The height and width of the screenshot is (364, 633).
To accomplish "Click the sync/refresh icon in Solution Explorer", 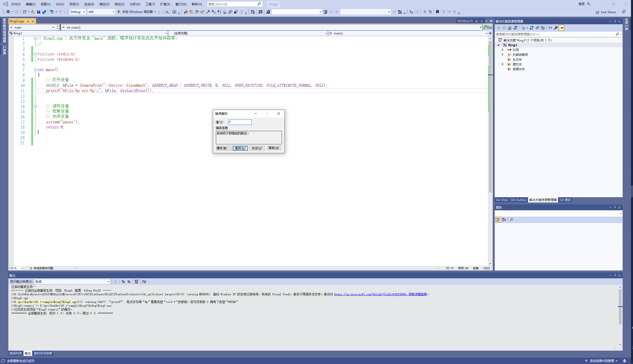I will click(531, 28).
